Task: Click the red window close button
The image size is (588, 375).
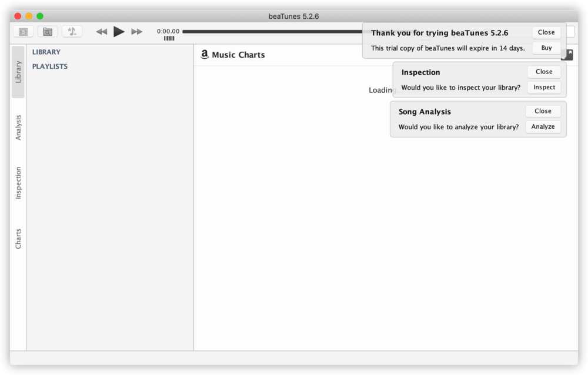Action: (18, 16)
